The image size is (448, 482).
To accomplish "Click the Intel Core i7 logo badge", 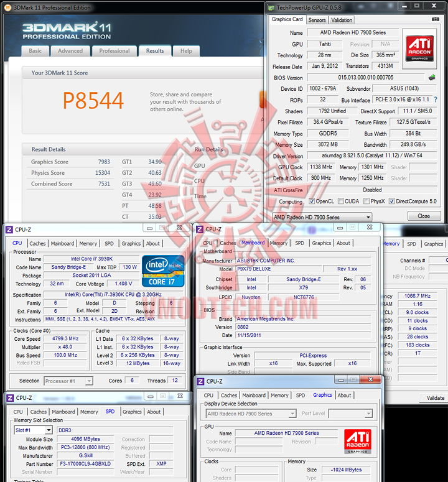I will 163,271.
